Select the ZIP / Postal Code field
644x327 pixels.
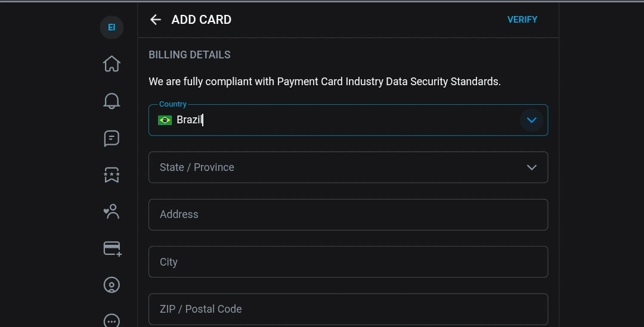(348, 309)
